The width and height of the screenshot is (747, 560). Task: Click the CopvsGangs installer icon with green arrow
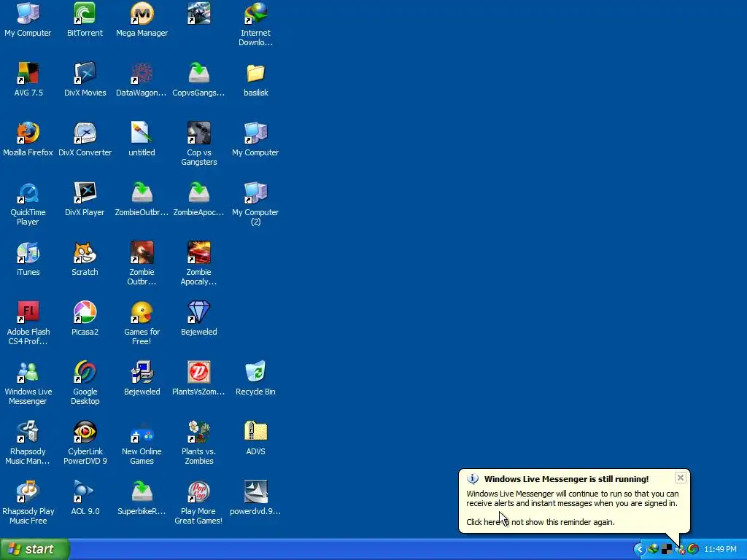coord(198,79)
